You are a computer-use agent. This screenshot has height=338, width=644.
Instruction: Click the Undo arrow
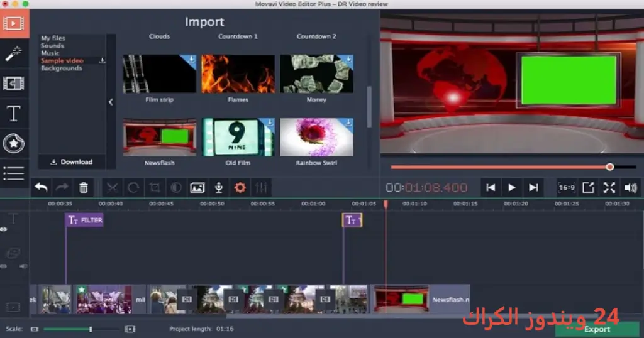click(x=41, y=187)
